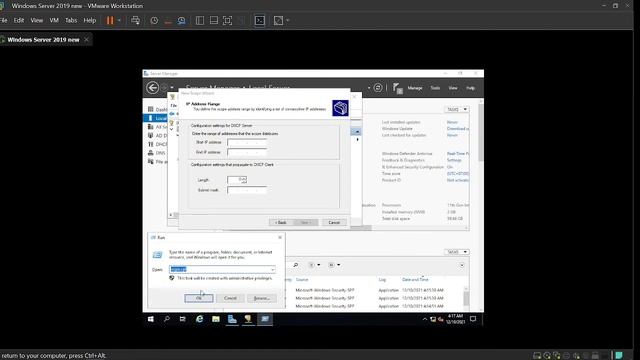Open the stretch display dropdown arrow
The image size is (640, 360).
[x=288, y=20]
